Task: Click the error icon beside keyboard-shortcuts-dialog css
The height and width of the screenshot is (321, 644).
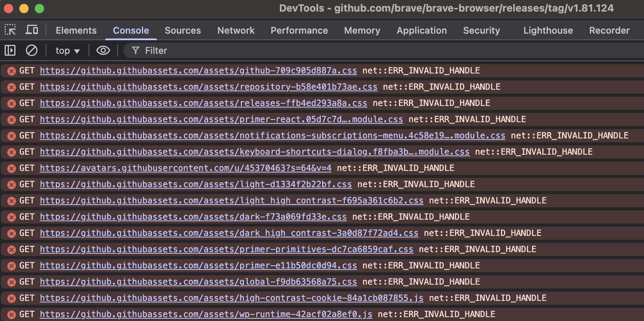Action: (x=12, y=152)
